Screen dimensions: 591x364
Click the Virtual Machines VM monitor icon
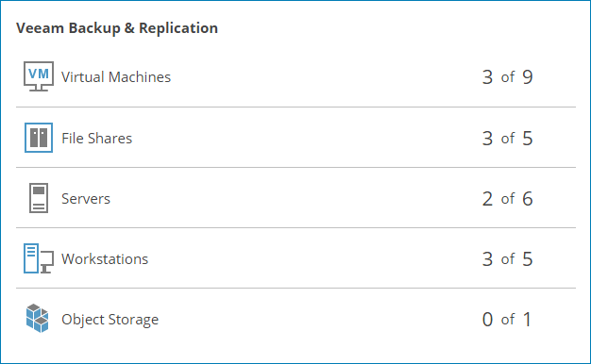(39, 76)
